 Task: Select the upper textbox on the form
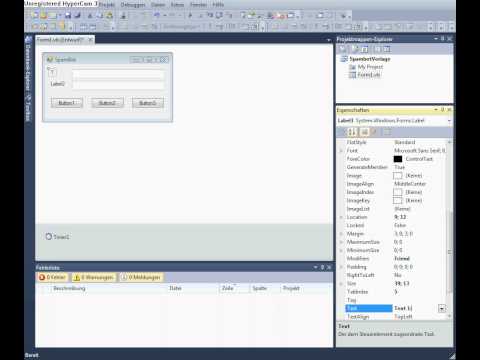click(x=118, y=74)
